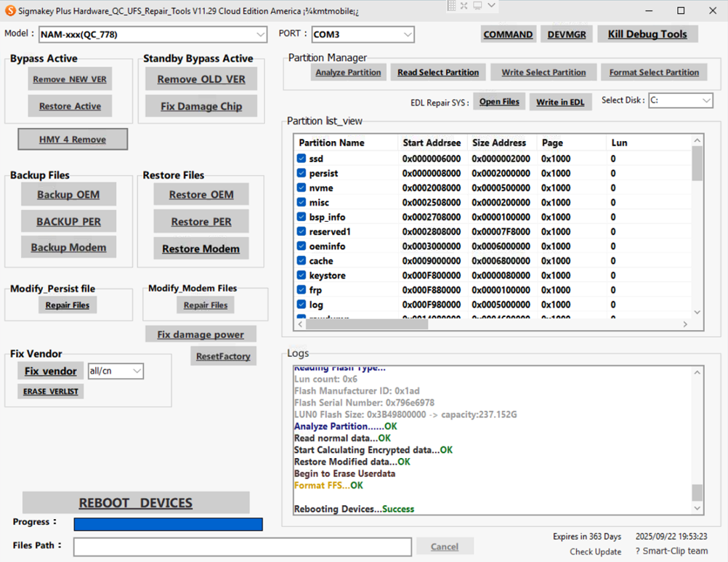Click inside the Files Path input field

(x=243, y=547)
